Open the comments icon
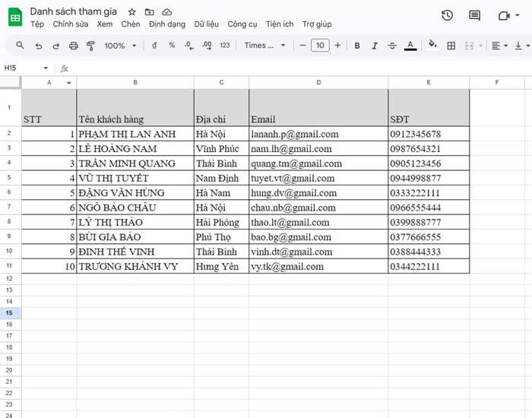 click(x=474, y=15)
